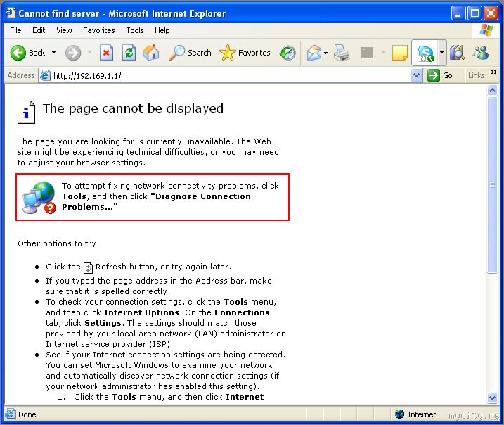Open the File menu

point(15,30)
